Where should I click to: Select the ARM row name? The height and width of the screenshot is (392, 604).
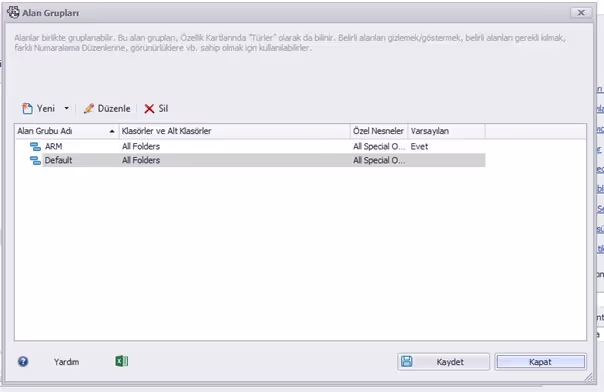click(x=54, y=146)
